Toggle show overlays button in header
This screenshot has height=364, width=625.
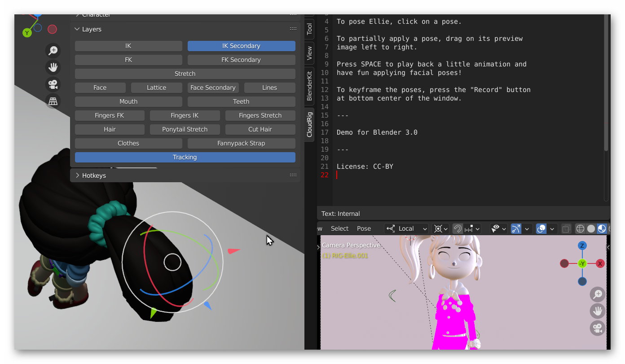(x=541, y=228)
